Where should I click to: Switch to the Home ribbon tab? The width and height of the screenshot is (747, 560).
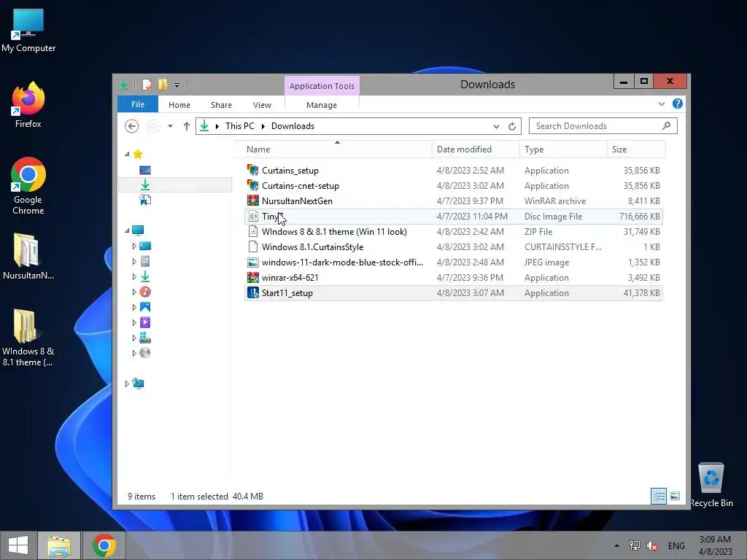coord(179,105)
